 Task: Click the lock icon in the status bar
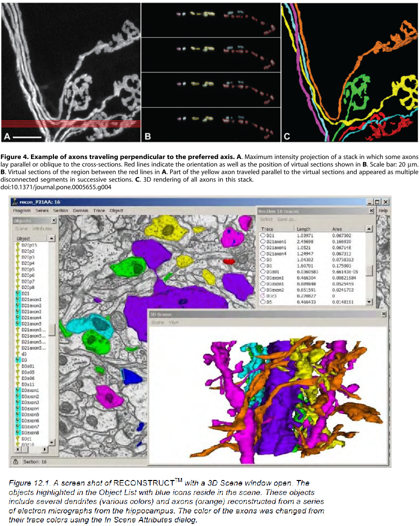pyautogui.click(x=15, y=462)
